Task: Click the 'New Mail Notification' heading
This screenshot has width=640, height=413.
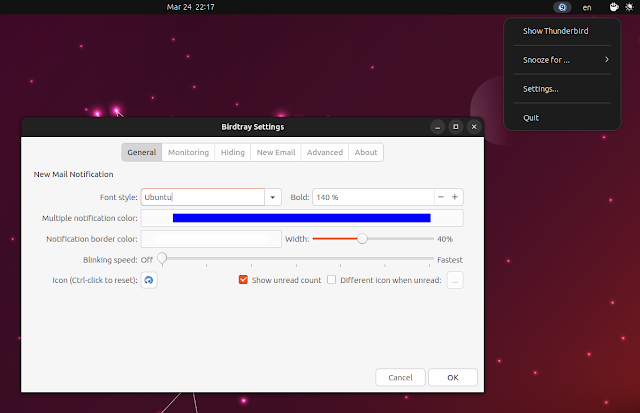Action: (x=73, y=174)
